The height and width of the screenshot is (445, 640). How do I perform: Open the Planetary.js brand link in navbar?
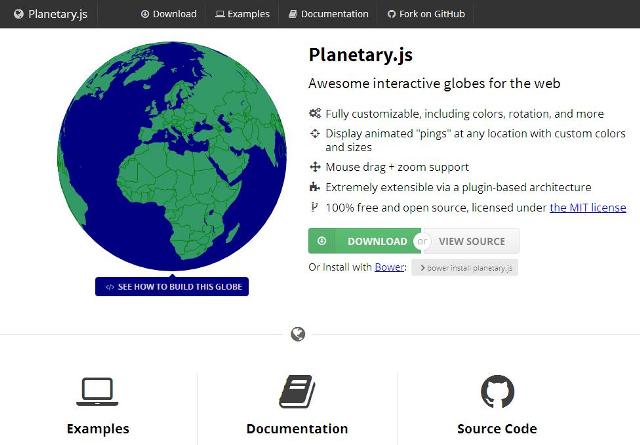pos(51,14)
